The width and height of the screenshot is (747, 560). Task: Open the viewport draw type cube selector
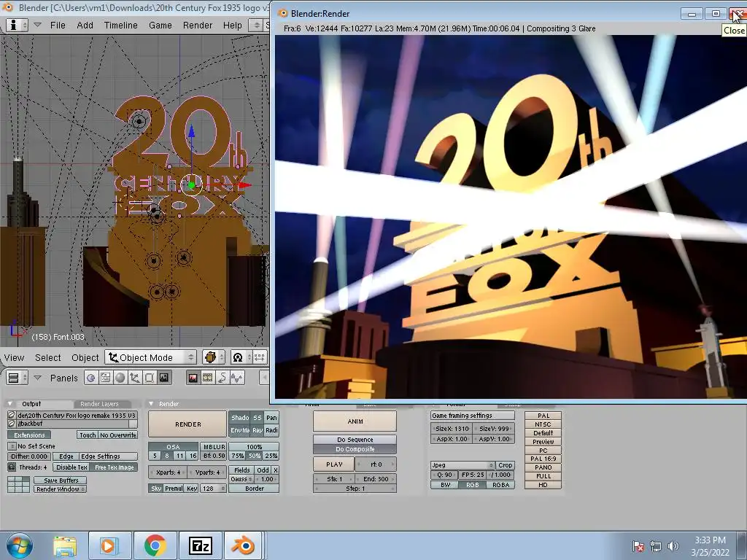pyautogui.click(x=213, y=357)
